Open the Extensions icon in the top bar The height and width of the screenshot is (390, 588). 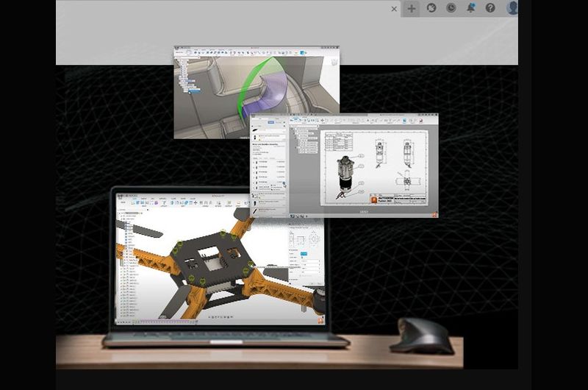pos(431,8)
